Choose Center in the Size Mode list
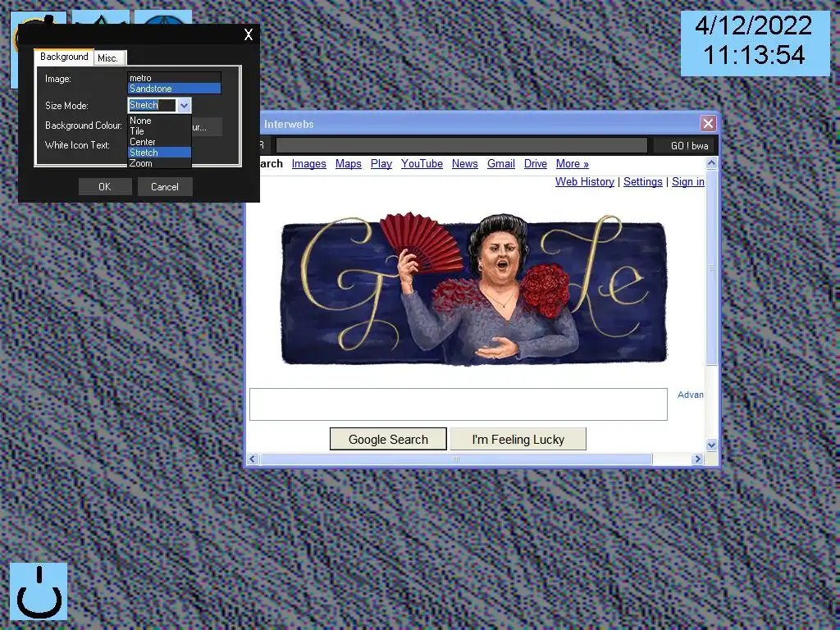This screenshot has height=630, width=840. click(159, 142)
